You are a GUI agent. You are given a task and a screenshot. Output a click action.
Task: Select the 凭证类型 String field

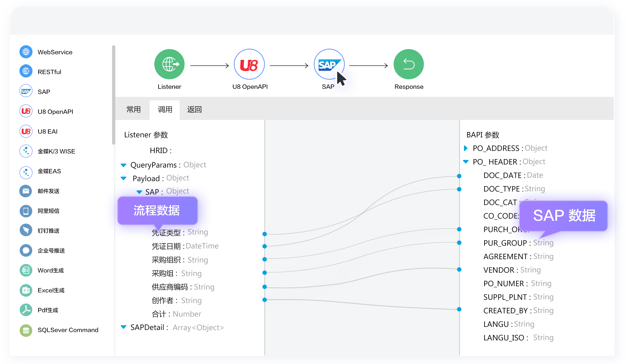180,232
